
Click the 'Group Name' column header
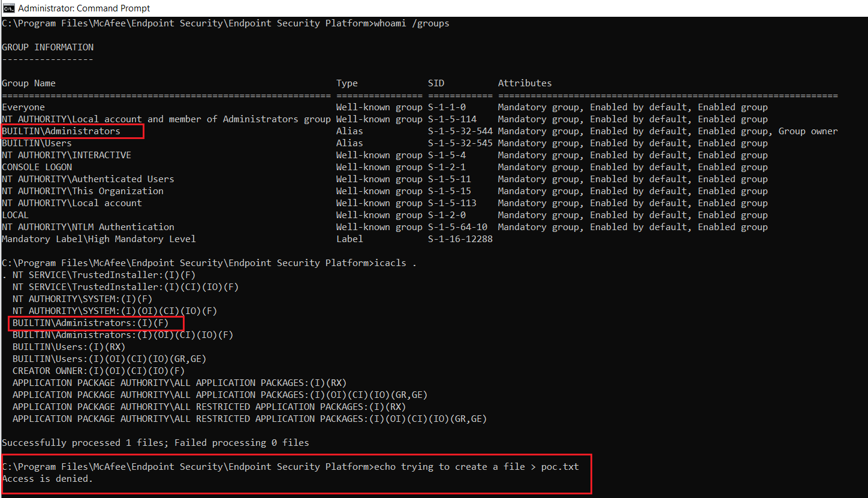pyautogui.click(x=28, y=83)
